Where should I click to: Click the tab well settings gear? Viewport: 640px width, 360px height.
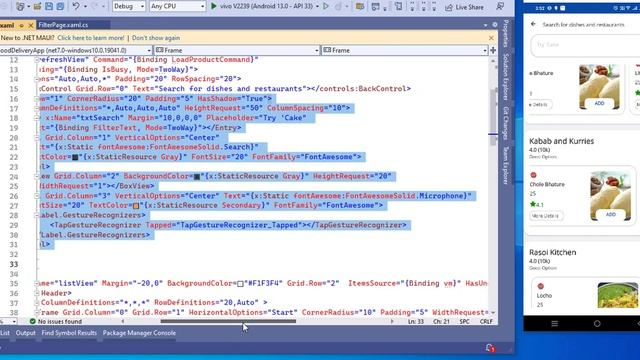[x=495, y=25]
